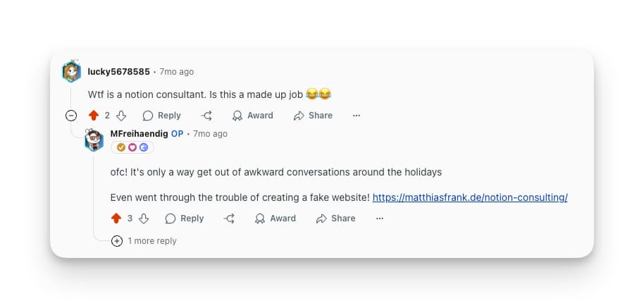Give an Award to MFreihaendig's reply
The width and height of the screenshot is (644, 308).
pyautogui.click(x=275, y=218)
